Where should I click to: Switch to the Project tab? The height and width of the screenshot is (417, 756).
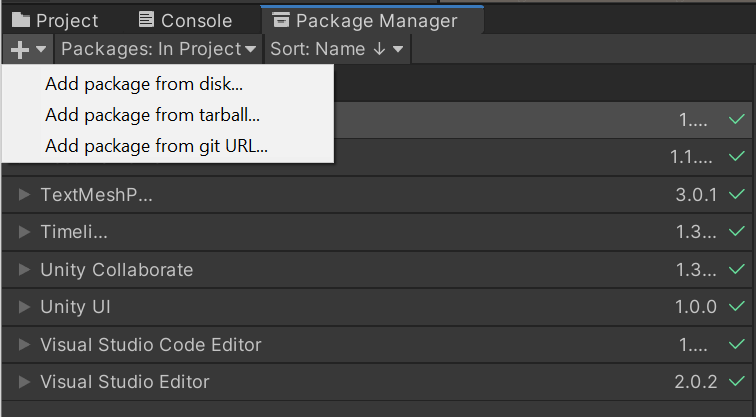67,20
